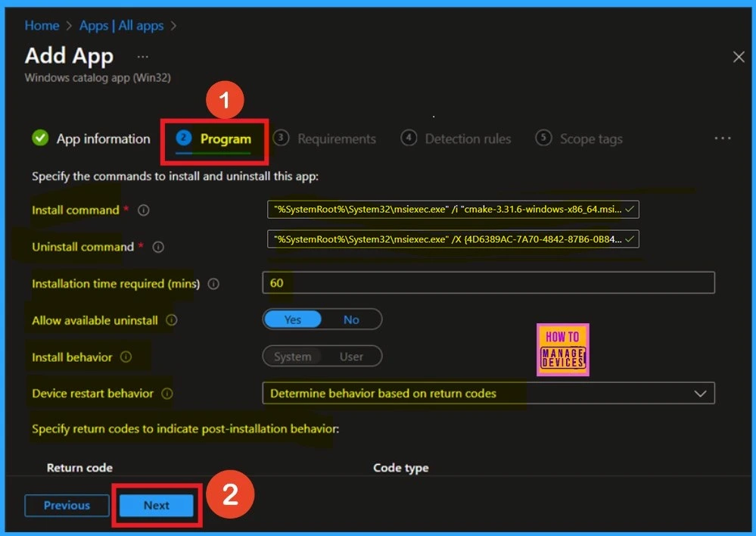Set Allow available uninstall to Yes
The image size is (756, 536).
click(292, 319)
